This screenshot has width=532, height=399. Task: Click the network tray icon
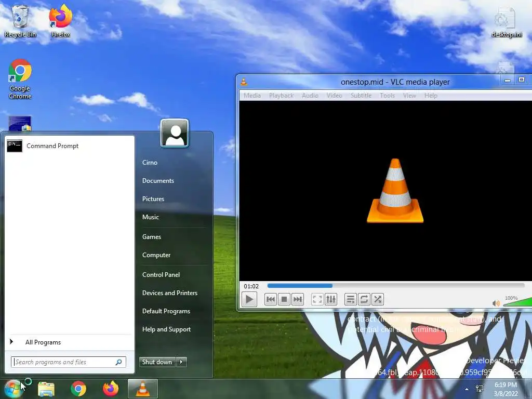pos(480,389)
